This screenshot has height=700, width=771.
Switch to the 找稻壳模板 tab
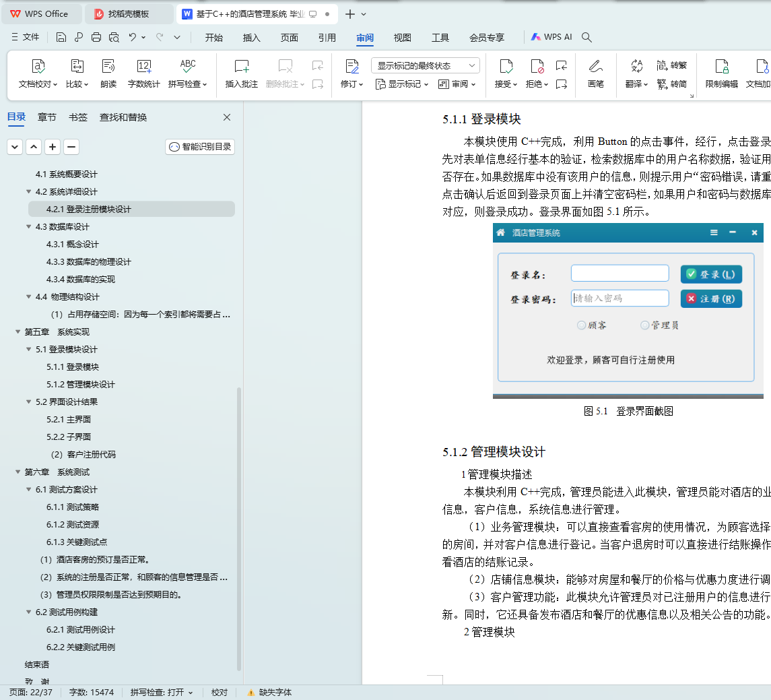click(129, 13)
